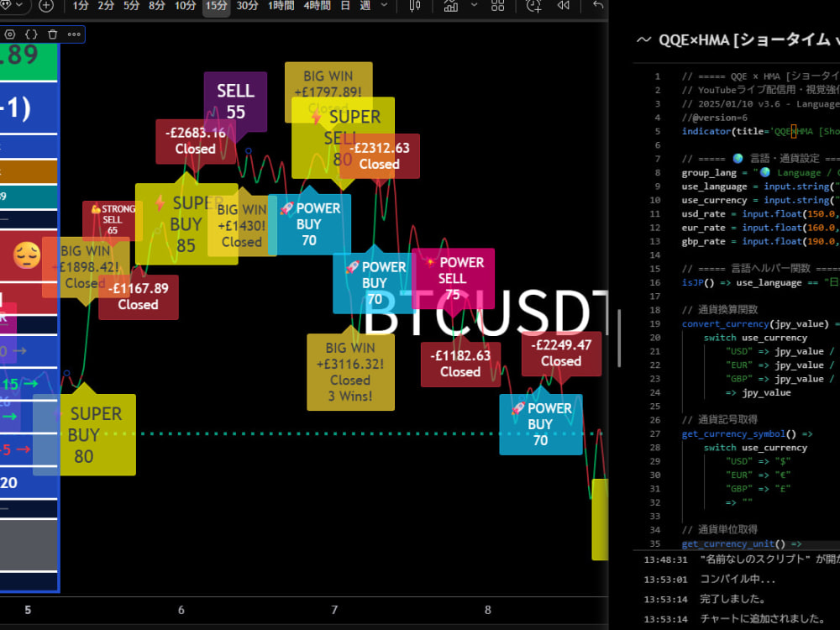Select the -£1167.89 Closed label
840x630 pixels.
click(139, 297)
